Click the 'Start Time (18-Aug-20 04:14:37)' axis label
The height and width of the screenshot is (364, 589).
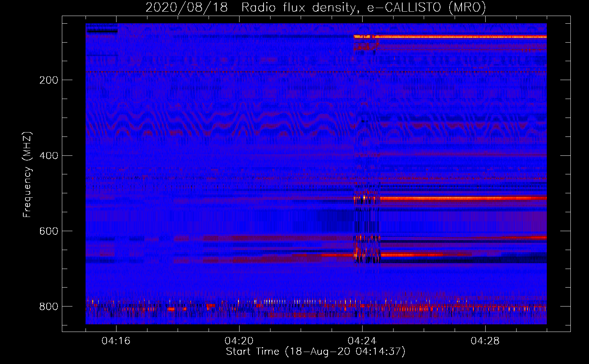point(316,352)
